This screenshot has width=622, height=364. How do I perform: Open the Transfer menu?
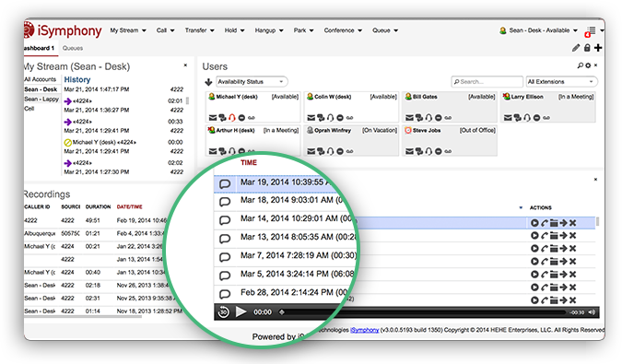tap(200, 30)
